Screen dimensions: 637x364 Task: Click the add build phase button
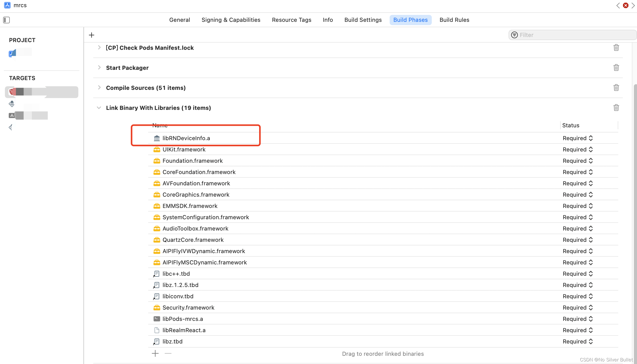[91, 35]
